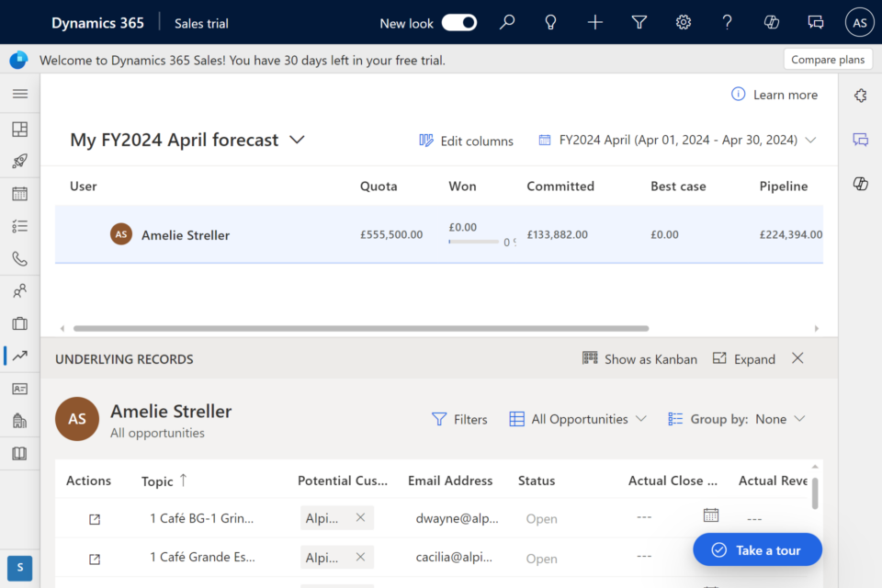Toggle the New look switch
882x588 pixels.
pos(459,23)
